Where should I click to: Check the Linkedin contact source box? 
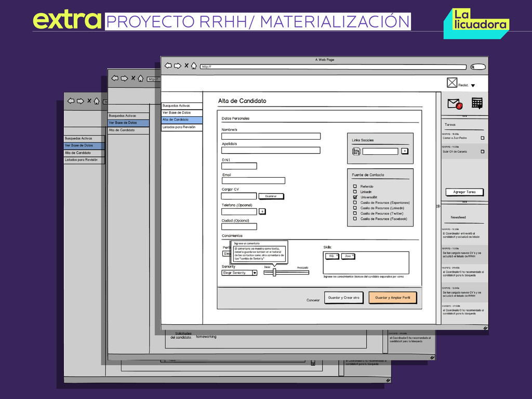point(355,192)
